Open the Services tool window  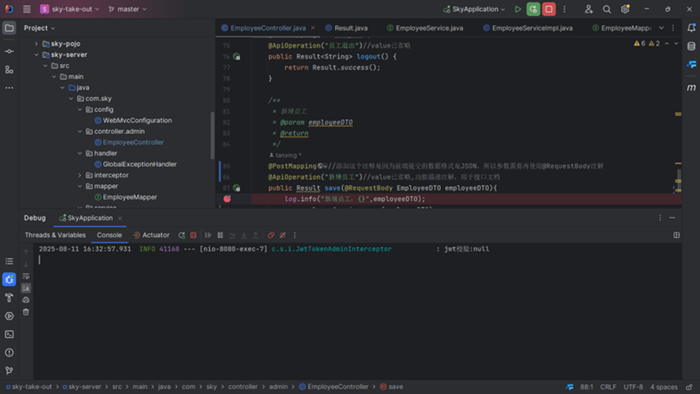tap(9, 316)
